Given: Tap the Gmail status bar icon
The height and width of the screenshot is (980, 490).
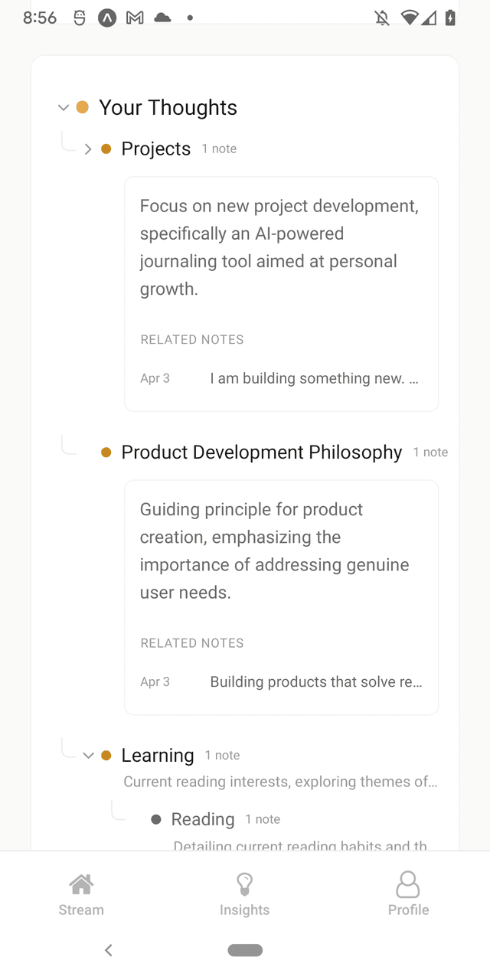Looking at the screenshot, I should click(135, 18).
